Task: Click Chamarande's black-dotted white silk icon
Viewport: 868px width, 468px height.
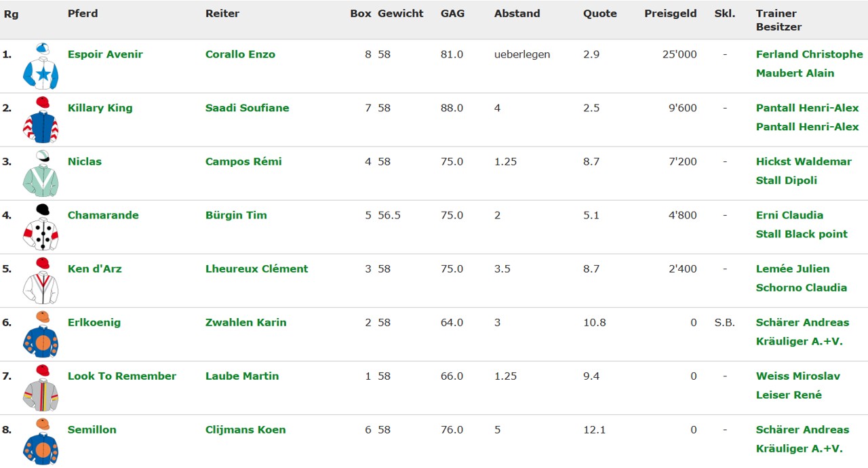Action: 41,227
